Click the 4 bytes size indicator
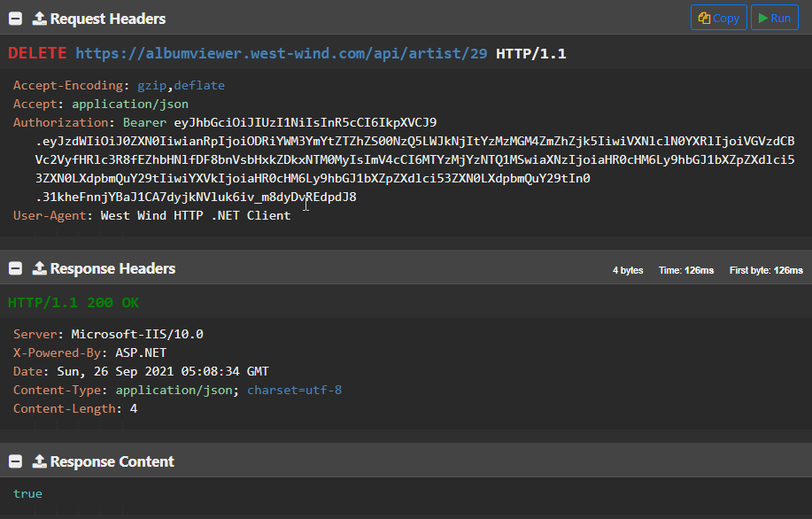 tap(628, 270)
